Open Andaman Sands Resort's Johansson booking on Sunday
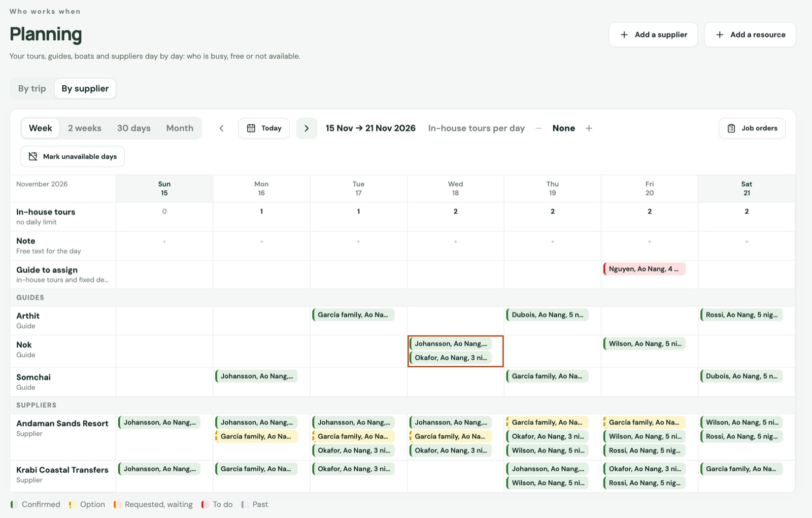 click(x=159, y=422)
